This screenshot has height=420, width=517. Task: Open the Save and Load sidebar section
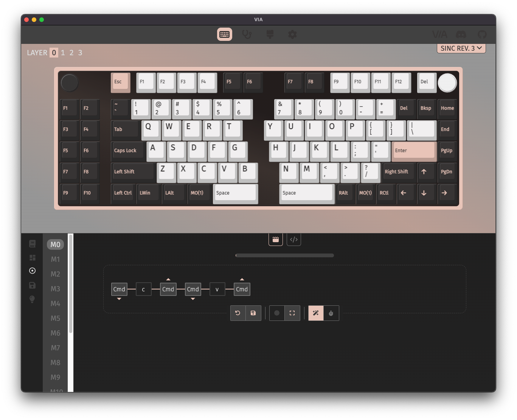coord(33,285)
